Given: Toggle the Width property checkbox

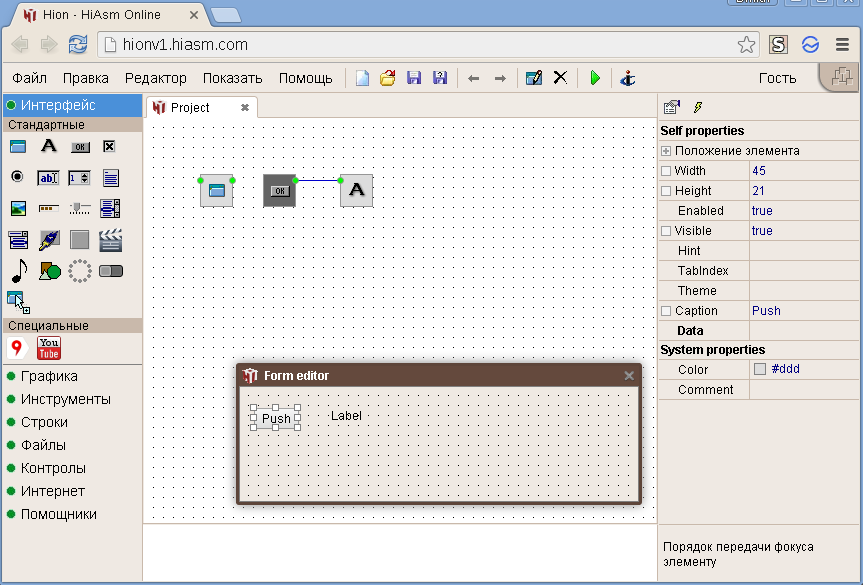Looking at the screenshot, I should pyautogui.click(x=666, y=171).
